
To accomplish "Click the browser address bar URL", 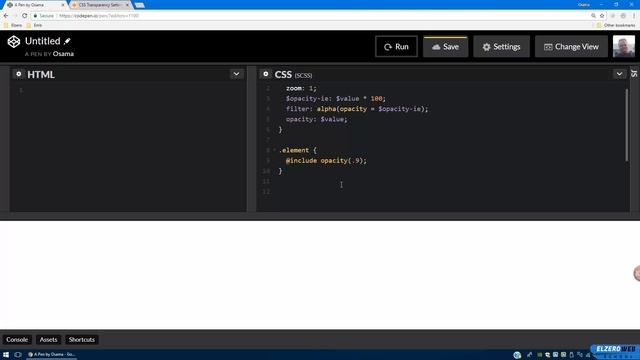I will click(99, 16).
